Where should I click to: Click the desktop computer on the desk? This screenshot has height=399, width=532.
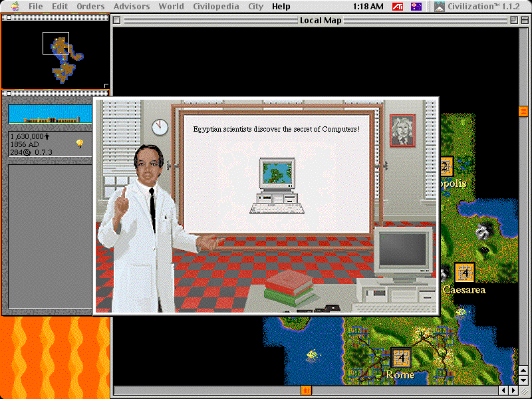click(395, 270)
